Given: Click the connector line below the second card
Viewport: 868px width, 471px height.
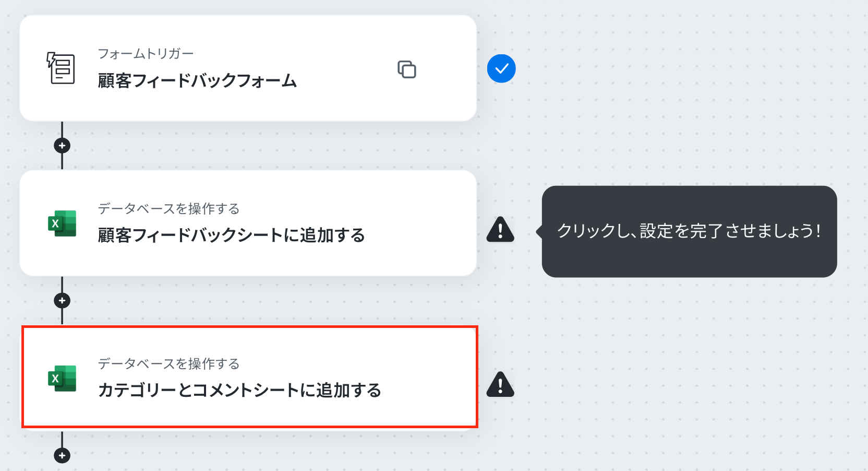Looking at the screenshot, I should 62,285.
